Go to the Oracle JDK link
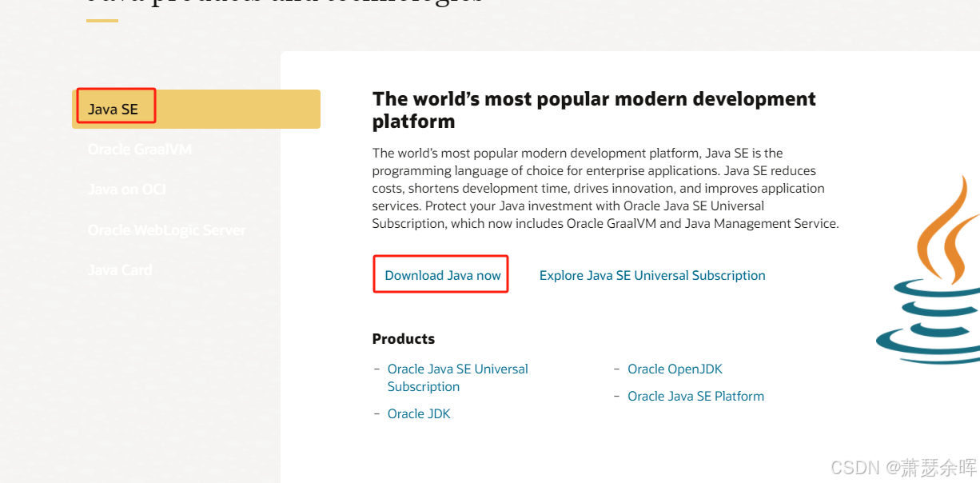 (x=419, y=413)
